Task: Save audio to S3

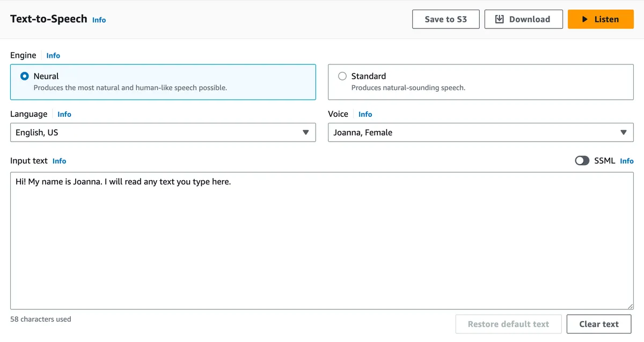Action: point(445,19)
